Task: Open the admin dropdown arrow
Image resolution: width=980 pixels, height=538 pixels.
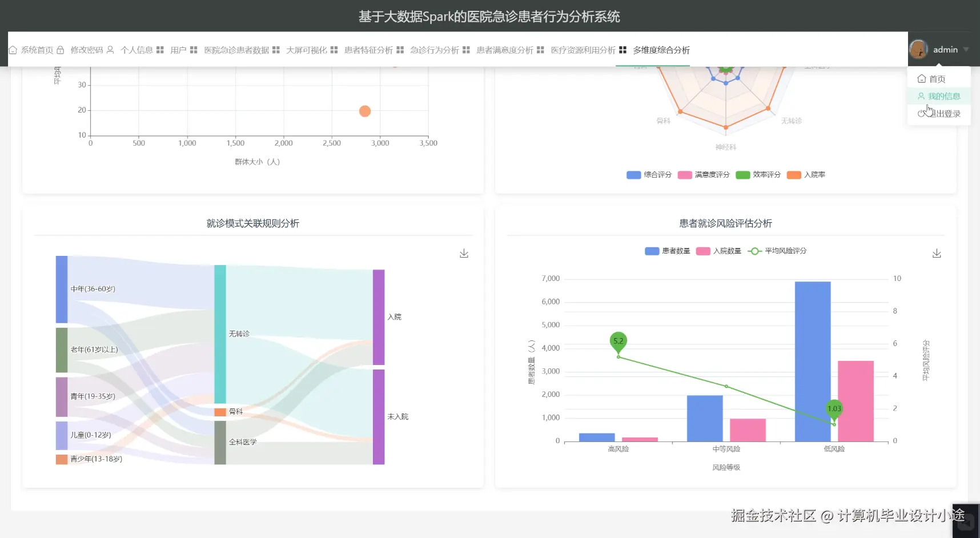Action: click(965, 50)
